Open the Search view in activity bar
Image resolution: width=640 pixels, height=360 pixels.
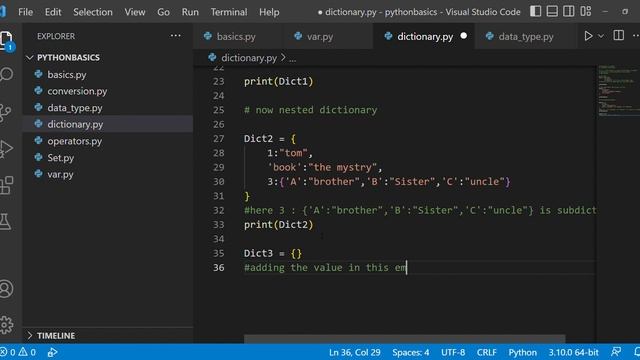point(7,75)
